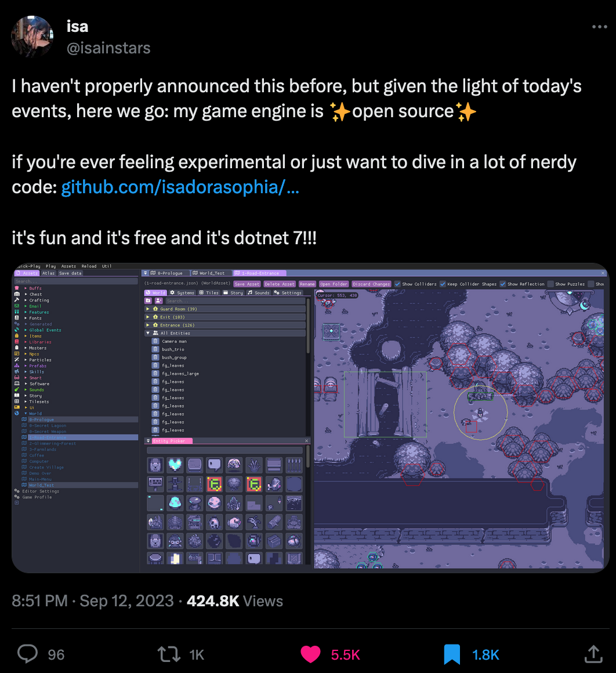Open isa's profile picture avatar

[x=32, y=37]
